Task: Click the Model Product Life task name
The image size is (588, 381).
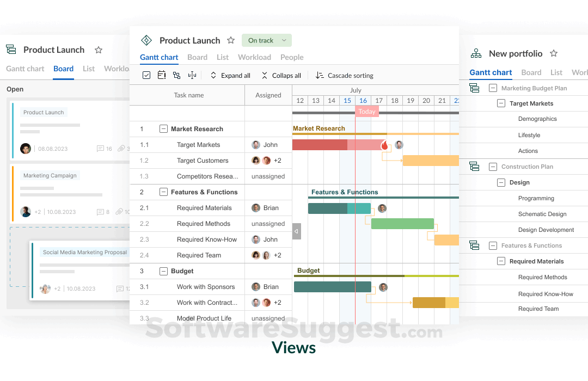Action: pyautogui.click(x=204, y=318)
